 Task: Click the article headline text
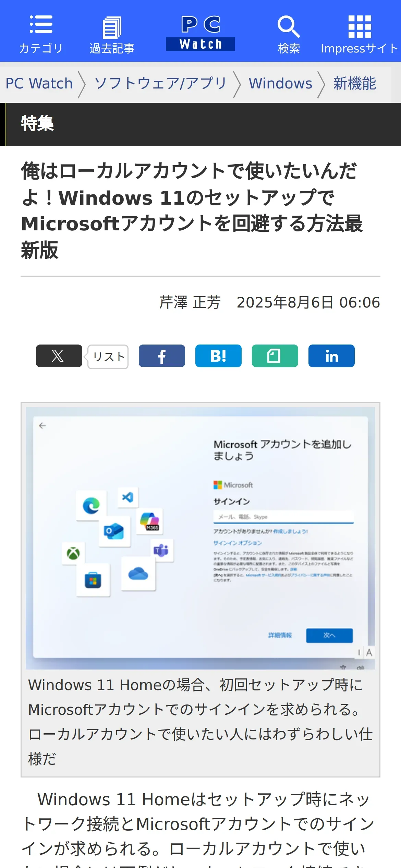coord(192,210)
